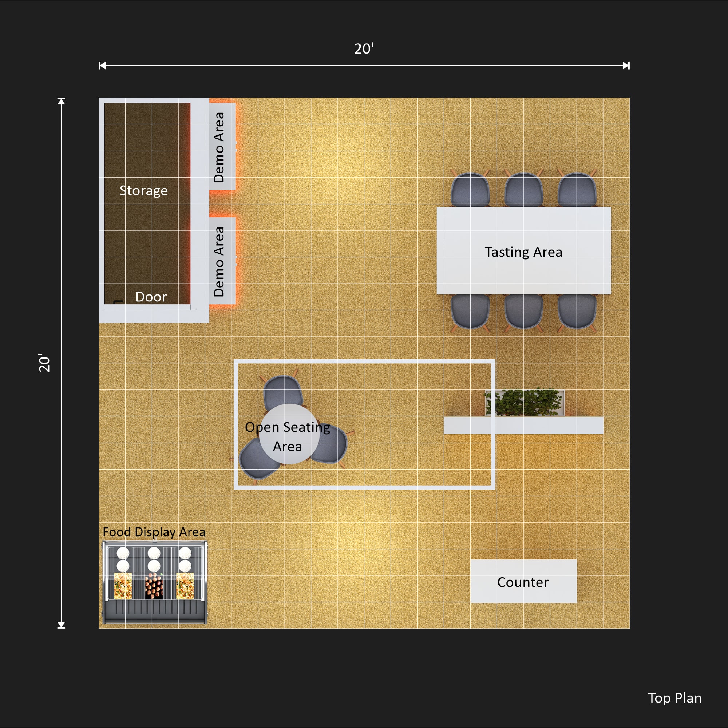Screen dimensions: 728x728
Task: Click the food display case image
Action: (x=154, y=582)
